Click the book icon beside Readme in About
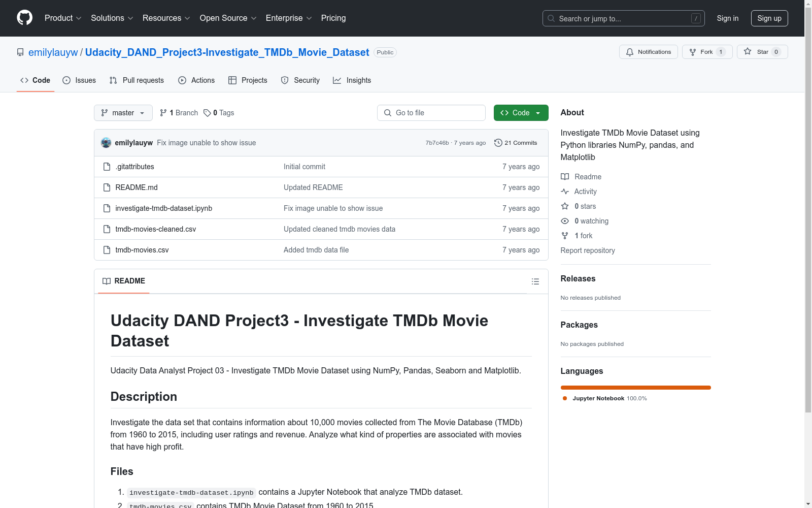812x508 pixels. [565, 177]
